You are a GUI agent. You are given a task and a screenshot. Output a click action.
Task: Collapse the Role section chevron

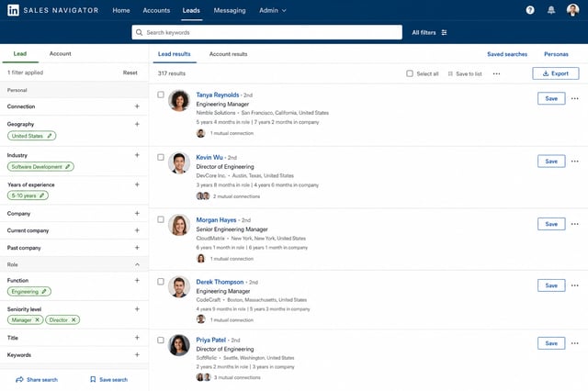(137, 264)
